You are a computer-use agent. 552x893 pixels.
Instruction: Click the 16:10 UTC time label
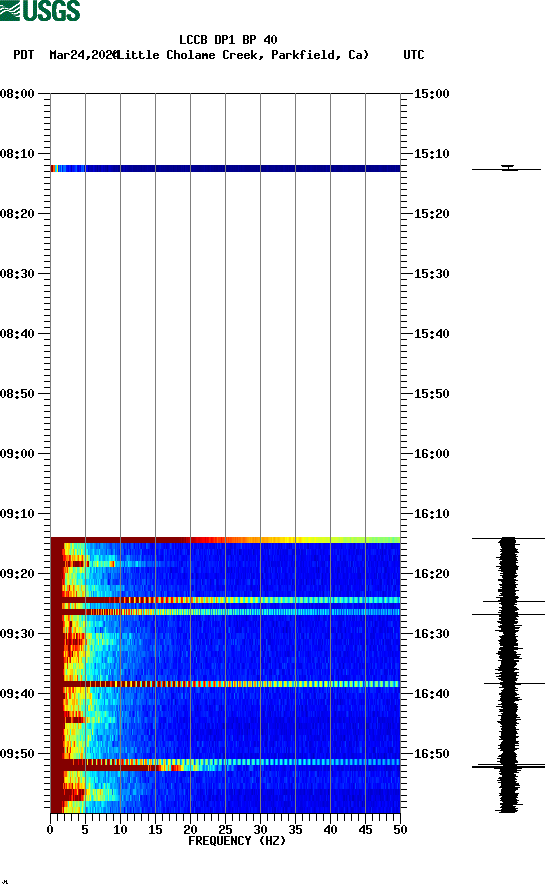tap(431, 514)
